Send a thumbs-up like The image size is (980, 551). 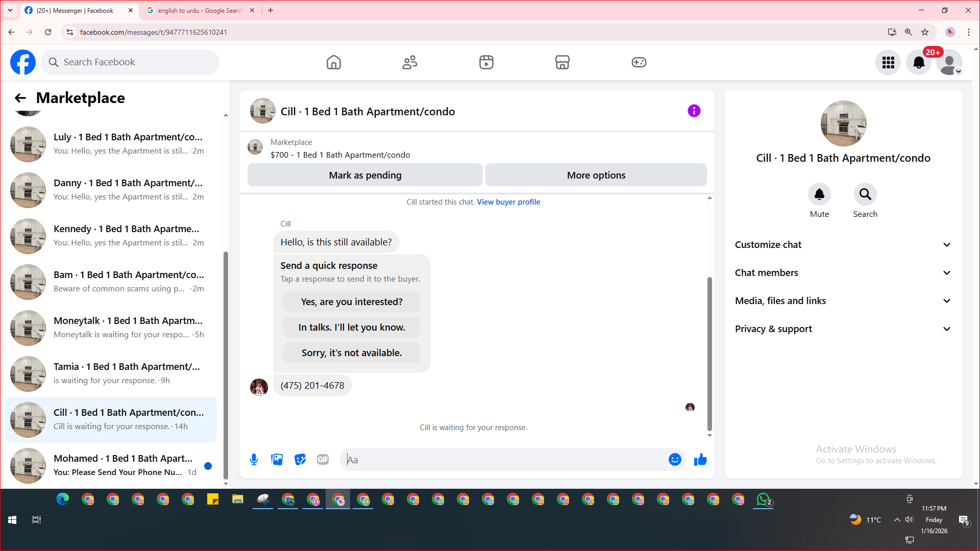coord(700,460)
